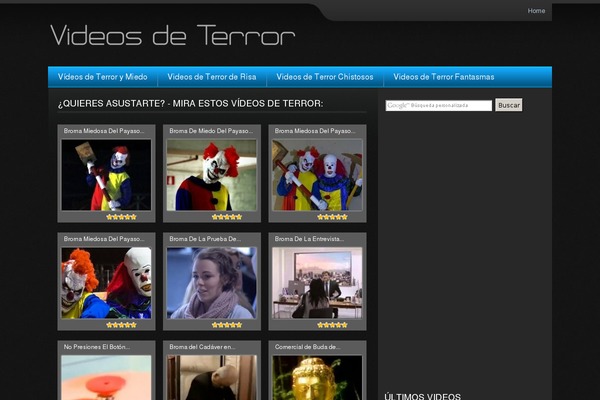Click stars below the close-up clown faces video

tap(121, 325)
